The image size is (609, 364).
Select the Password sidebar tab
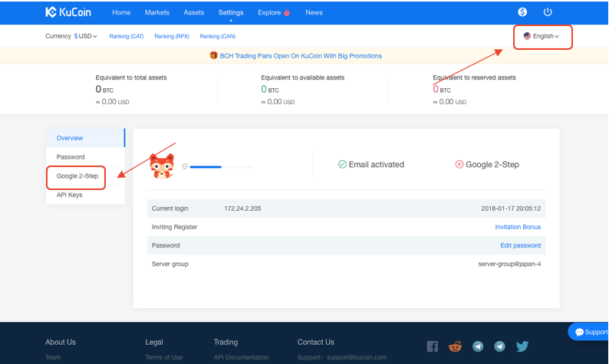point(85,157)
